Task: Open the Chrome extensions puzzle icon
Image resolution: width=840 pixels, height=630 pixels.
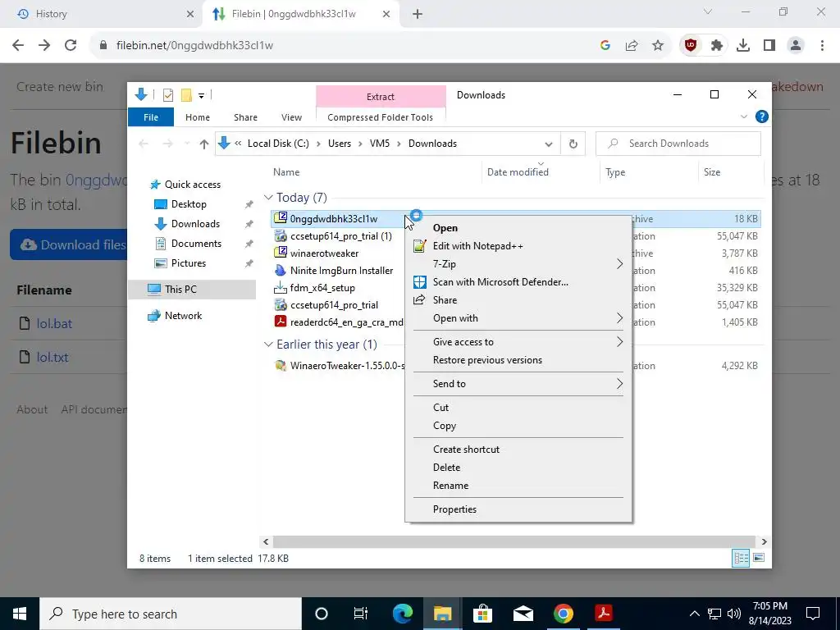Action: [x=717, y=46]
